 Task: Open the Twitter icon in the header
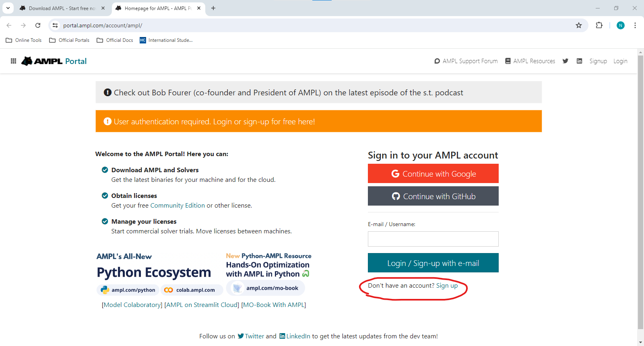[x=566, y=61]
